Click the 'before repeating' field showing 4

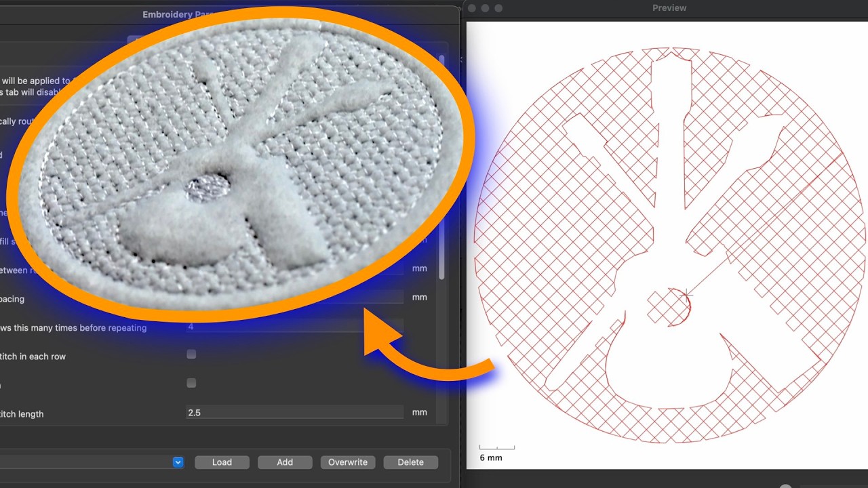pyautogui.click(x=295, y=327)
